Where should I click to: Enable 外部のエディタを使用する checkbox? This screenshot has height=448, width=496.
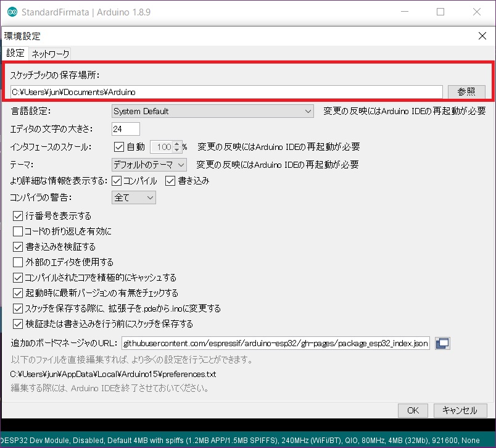(18, 262)
